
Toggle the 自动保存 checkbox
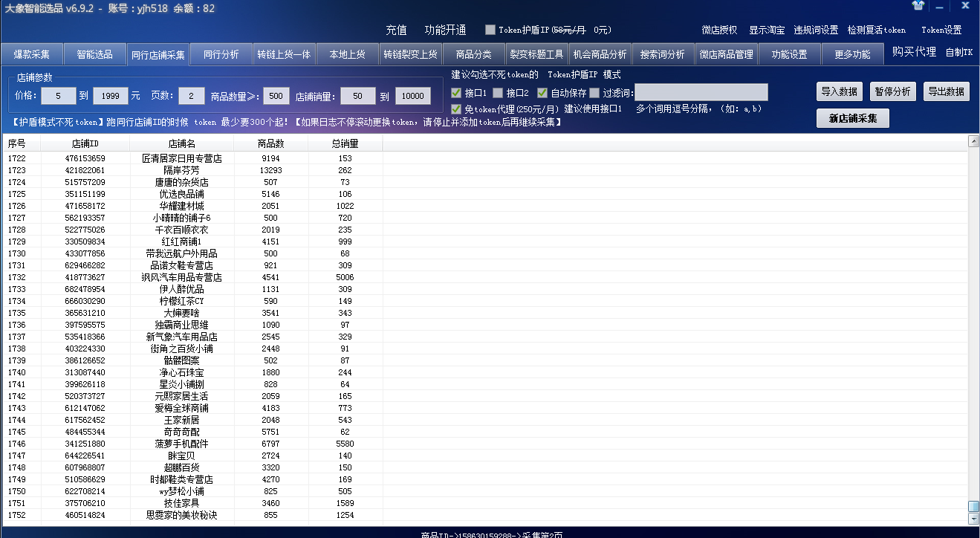pyautogui.click(x=542, y=93)
